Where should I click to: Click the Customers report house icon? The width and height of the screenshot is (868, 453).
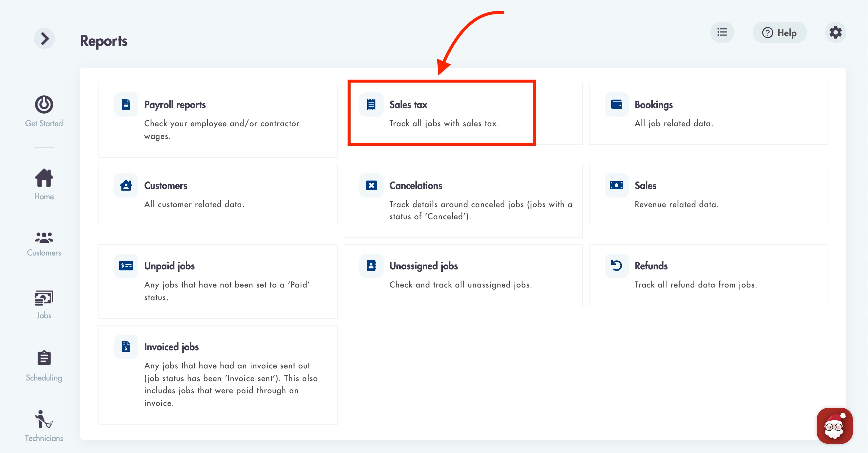point(126,185)
